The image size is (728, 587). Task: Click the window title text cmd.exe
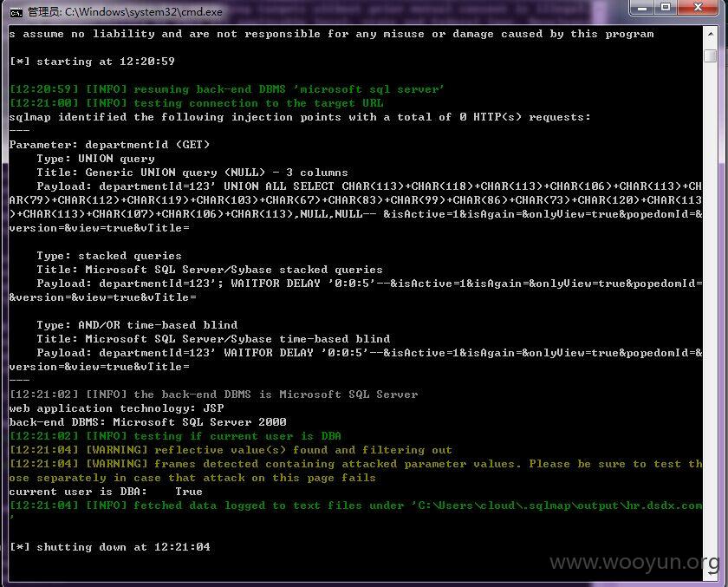pyautogui.click(x=126, y=12)
